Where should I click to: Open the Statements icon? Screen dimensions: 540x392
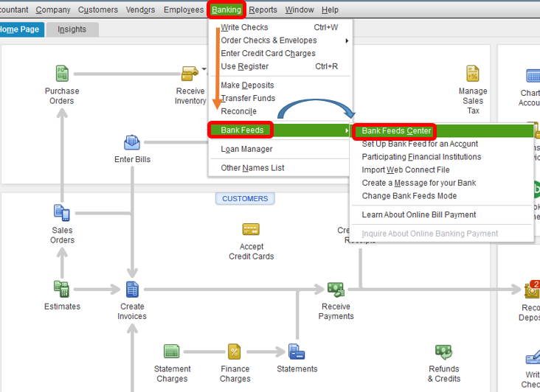click(297, 351)
